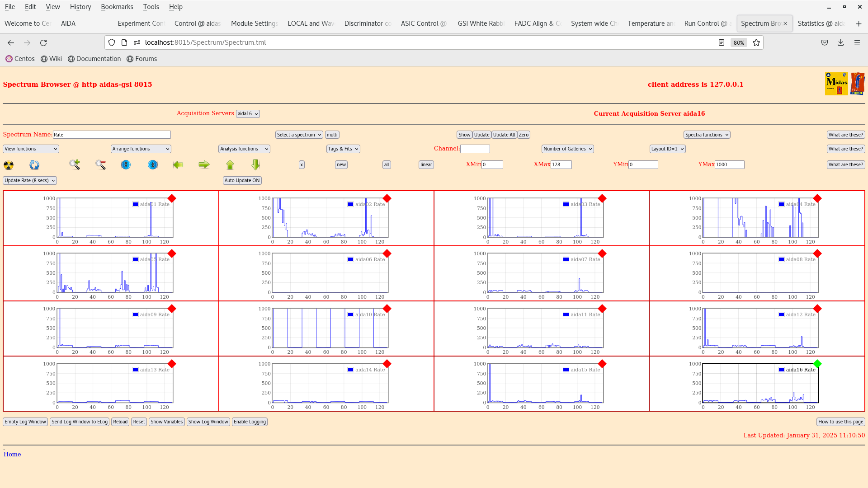The height and width of the screenshot is (488, 868).
Task: Click the radioactive hazard icon
Action: (x=9, y=165)
